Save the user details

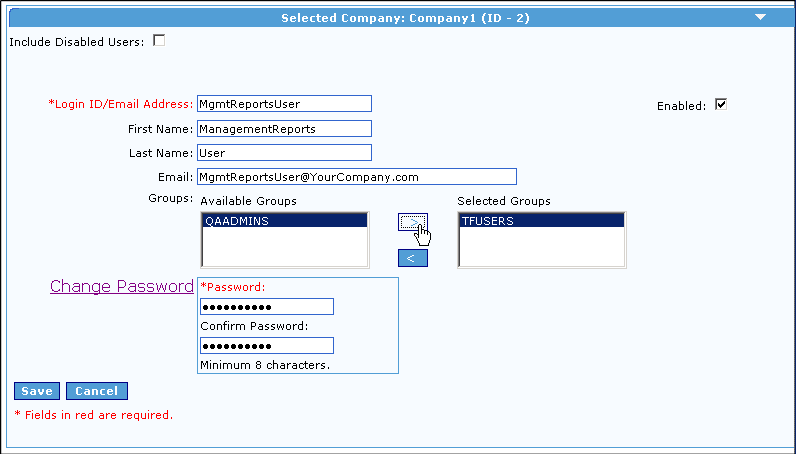click(37, 391)
